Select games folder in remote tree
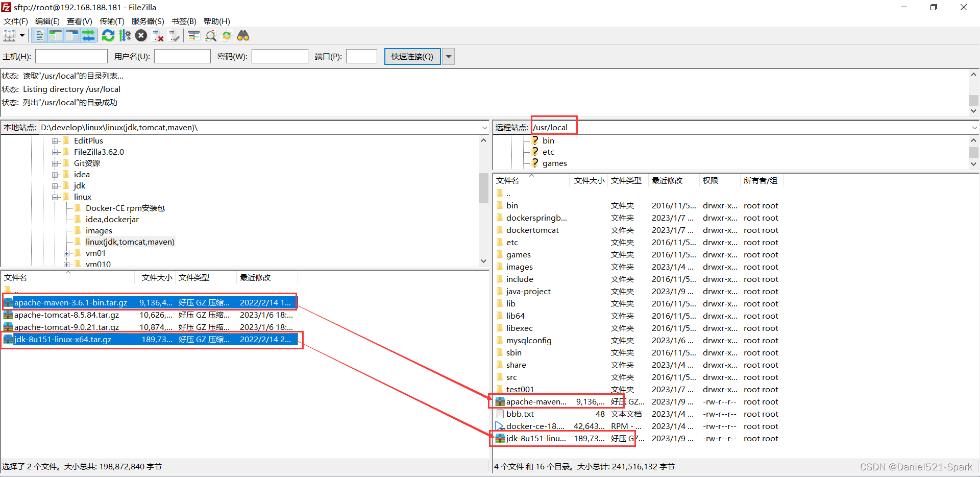Image resolution: width=980 pixels, height=477 pixels. [x=554, y=163]
